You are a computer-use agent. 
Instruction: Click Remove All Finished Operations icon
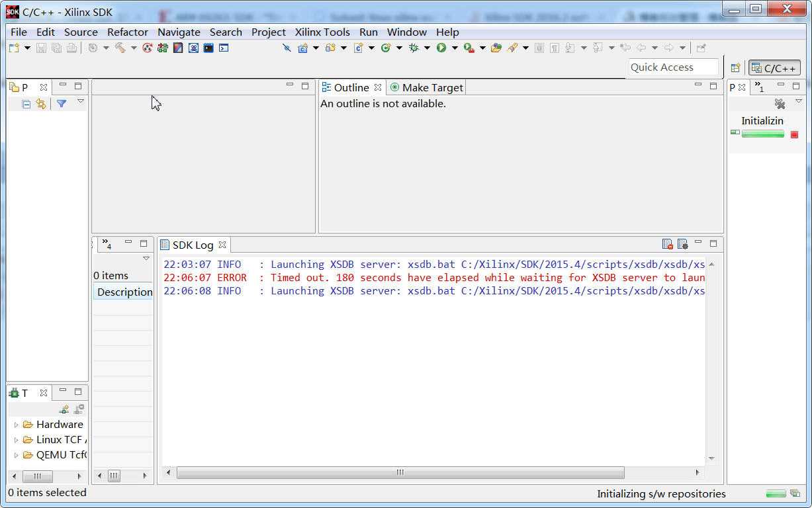pos(780,104)
